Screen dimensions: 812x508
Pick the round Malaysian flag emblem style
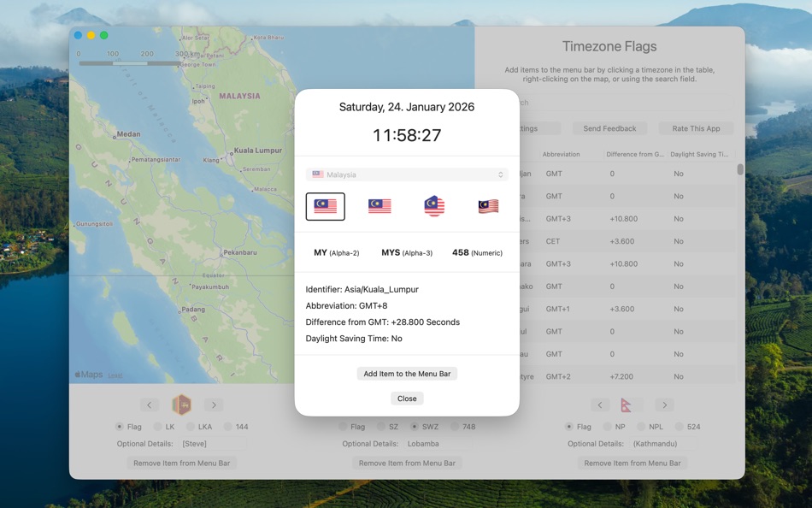[x=433, y=205]
